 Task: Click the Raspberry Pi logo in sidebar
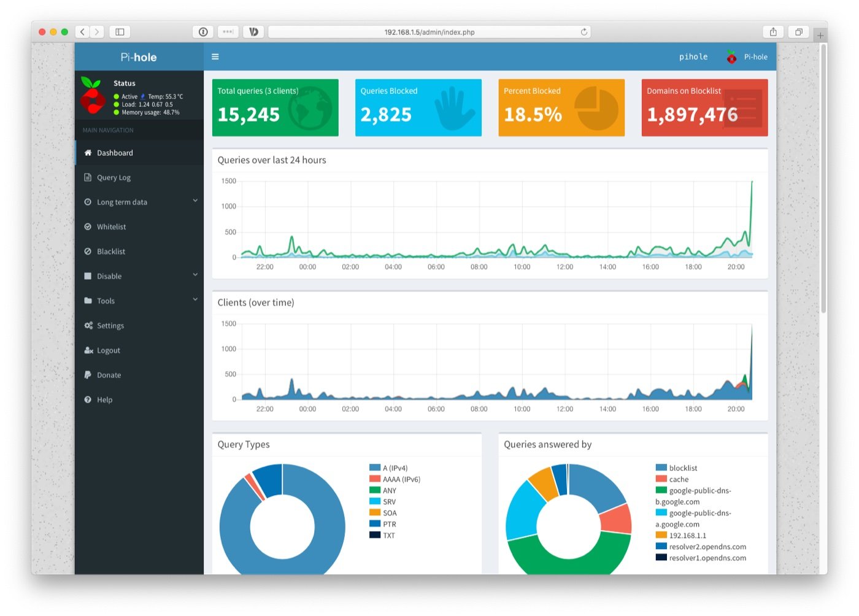pyautogui.click(x=93, y=97)
